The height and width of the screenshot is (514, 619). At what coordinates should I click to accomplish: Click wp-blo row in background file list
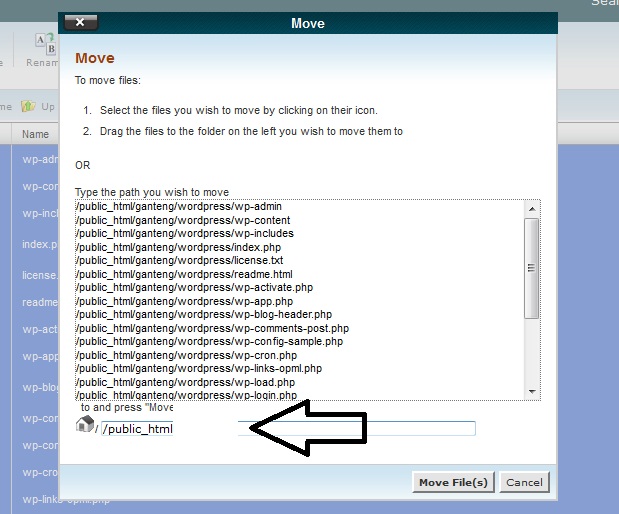[x=40, y=387]
